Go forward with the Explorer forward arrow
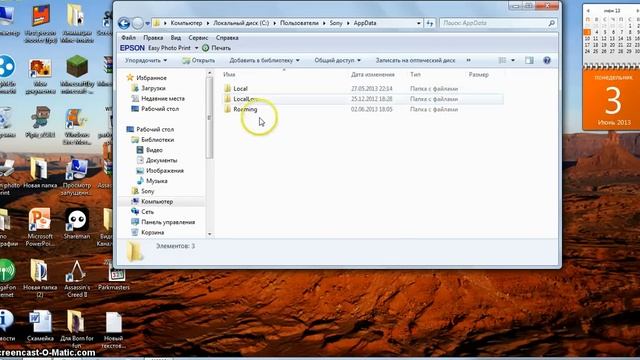Image resolution: width=640 pixels, height=360 pixels. click(x=138, y=23)
